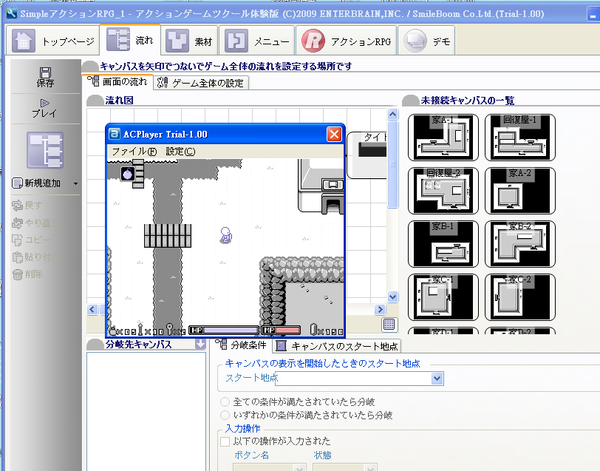Open the デモ tab
This screenshot has width=600, height=471.
click(427, 41)
